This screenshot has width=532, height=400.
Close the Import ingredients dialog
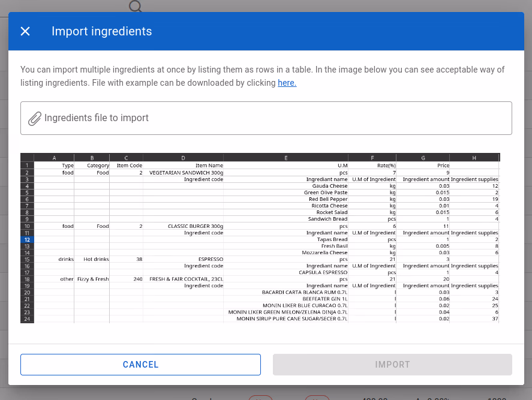point(25,31)
